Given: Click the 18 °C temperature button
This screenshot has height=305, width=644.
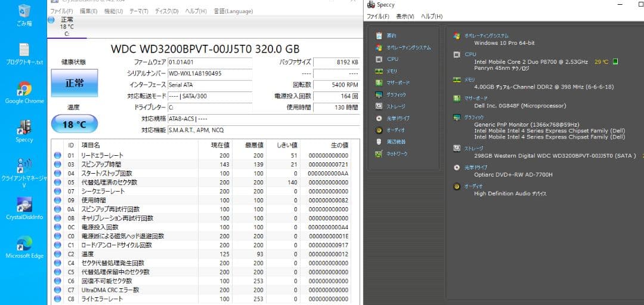Looking at the screenshot, I should click(x=75, y=124).
